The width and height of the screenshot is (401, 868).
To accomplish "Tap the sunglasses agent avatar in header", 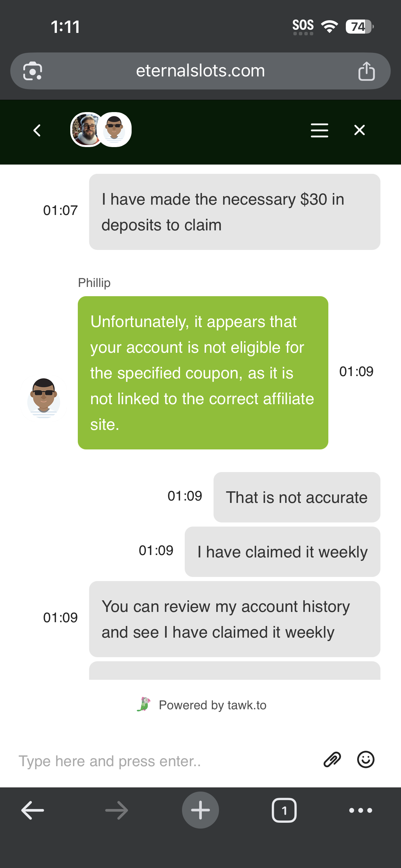I will [x=115, y=130].
